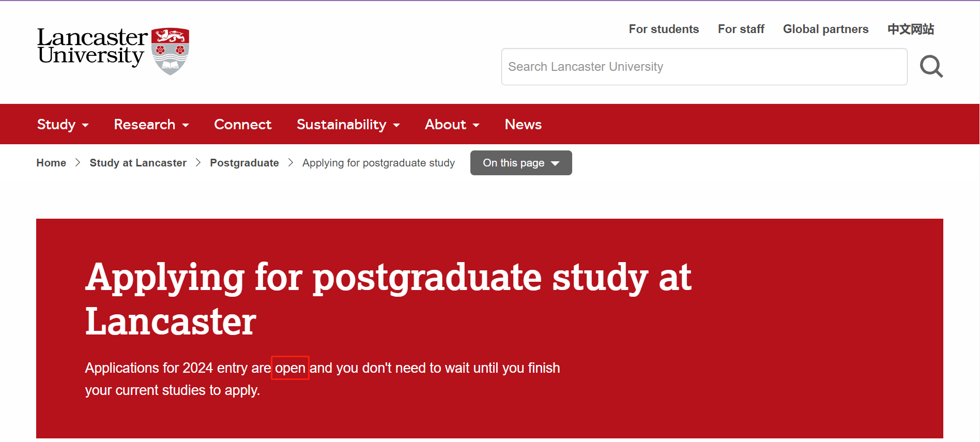980x442 pixels.
Task: Focus the Search Lancaster University field
Action: [704, 67]
